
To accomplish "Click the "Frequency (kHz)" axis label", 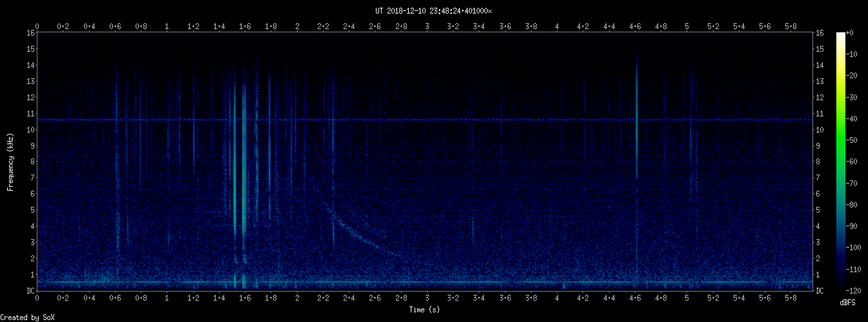I will point(11,161).
